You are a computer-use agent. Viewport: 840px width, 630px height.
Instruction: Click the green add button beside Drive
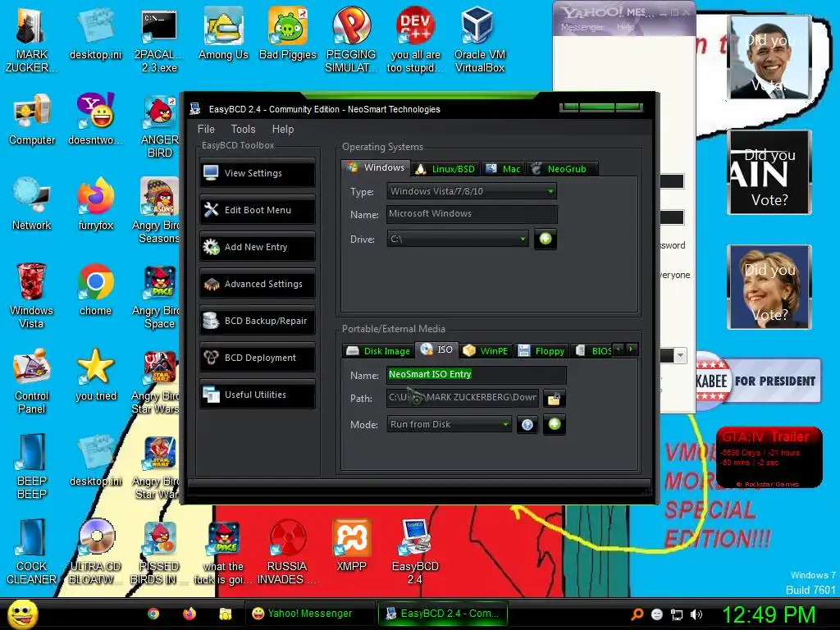click(546, 239)
